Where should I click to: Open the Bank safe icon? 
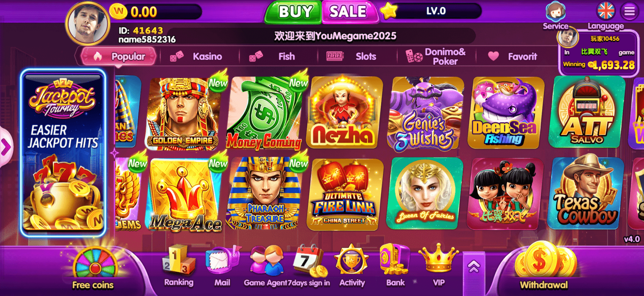(395, 259)
